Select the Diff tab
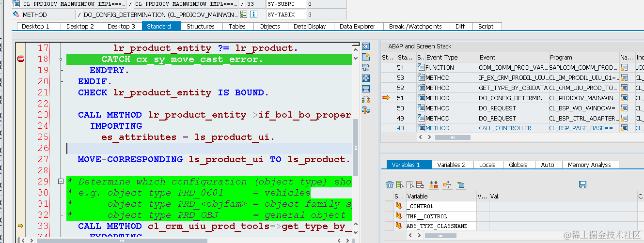This screenshot has height=243, width=644. click(460, 26)
